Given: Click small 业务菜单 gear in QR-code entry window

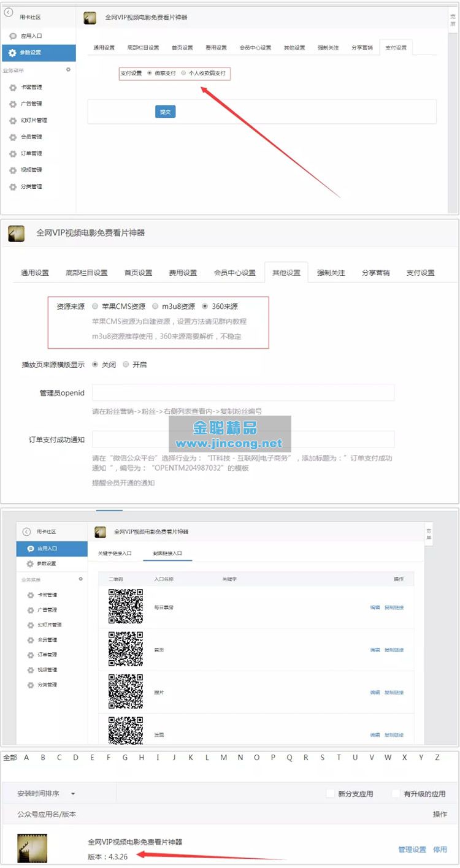Looking at the screenshot, I should [x=80, y=579].
